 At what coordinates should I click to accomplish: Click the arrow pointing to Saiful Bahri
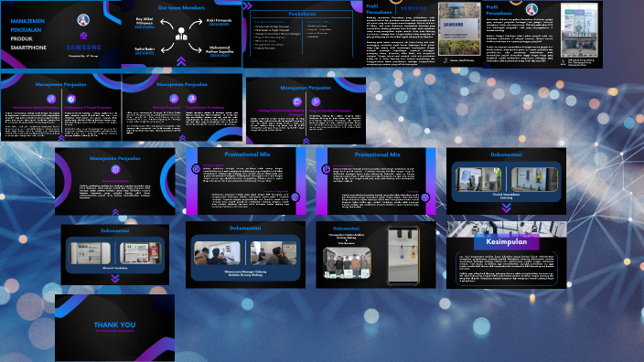tap(166, 48)
